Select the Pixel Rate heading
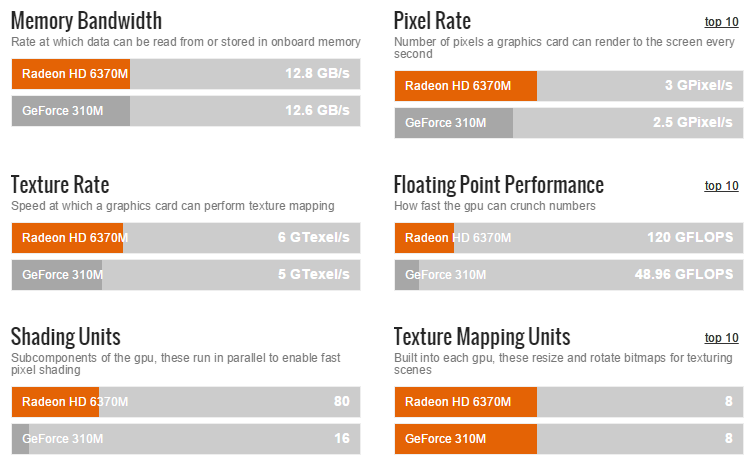The height and width of the screenshot is (472, 751). point(432,21)
